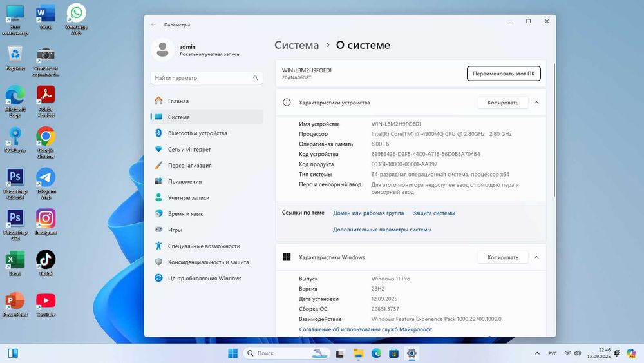
Task: Click the admin account avatar
Action: pyautogui.click(x=163, y=50)
